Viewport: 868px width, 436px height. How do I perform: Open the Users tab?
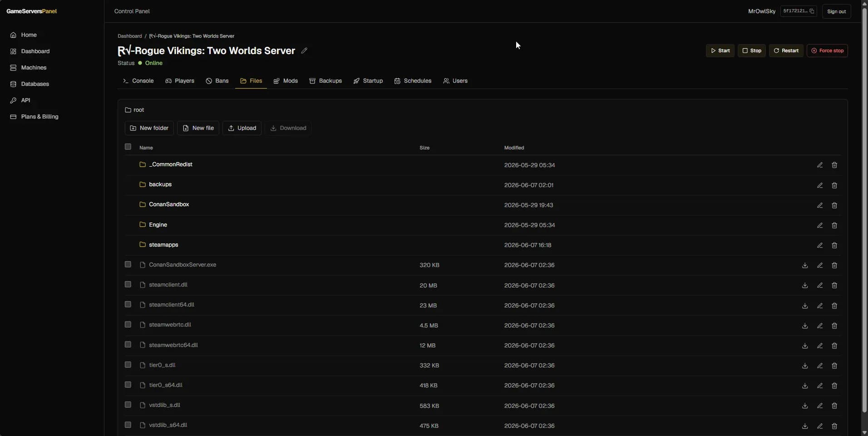(x=455, y=81)
